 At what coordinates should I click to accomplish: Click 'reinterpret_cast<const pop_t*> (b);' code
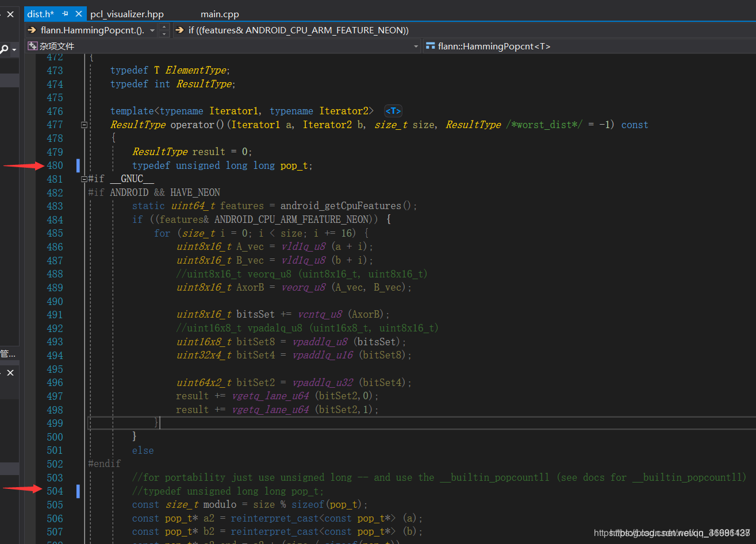click(327, 532)
